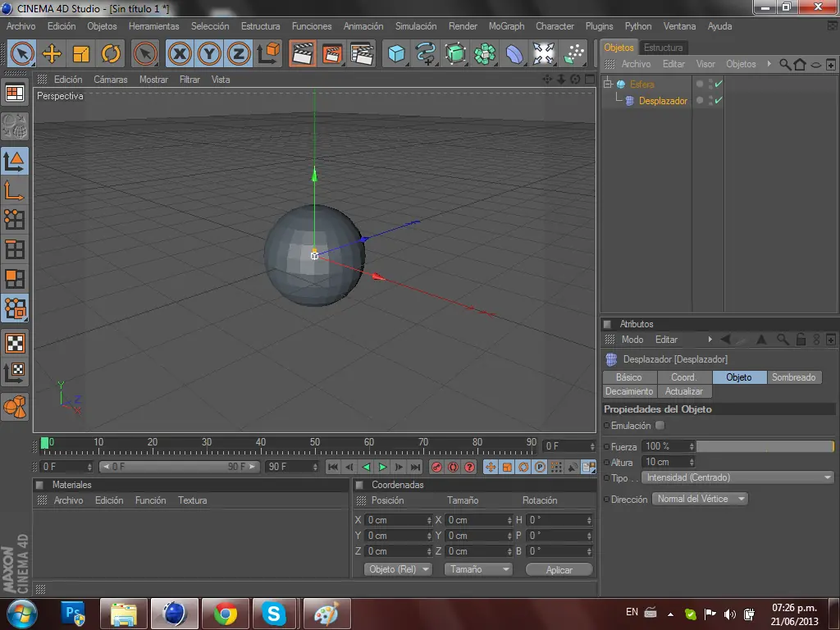Switch to Model mode in left sidebar

(x=15, y=161)
